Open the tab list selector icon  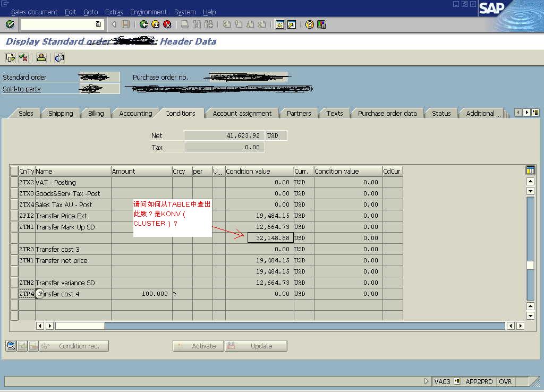click(x=535, y=113)
